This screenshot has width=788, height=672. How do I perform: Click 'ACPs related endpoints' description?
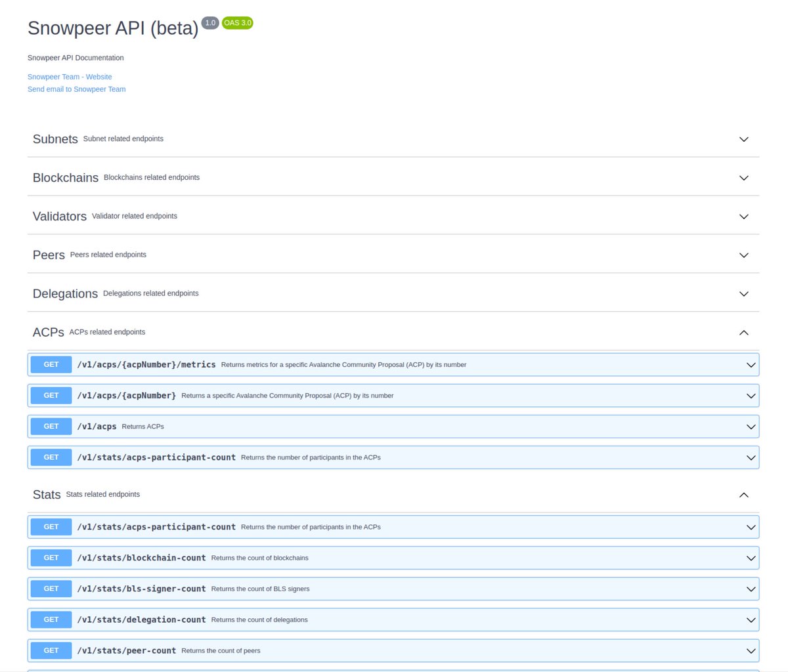click(108, 332)
